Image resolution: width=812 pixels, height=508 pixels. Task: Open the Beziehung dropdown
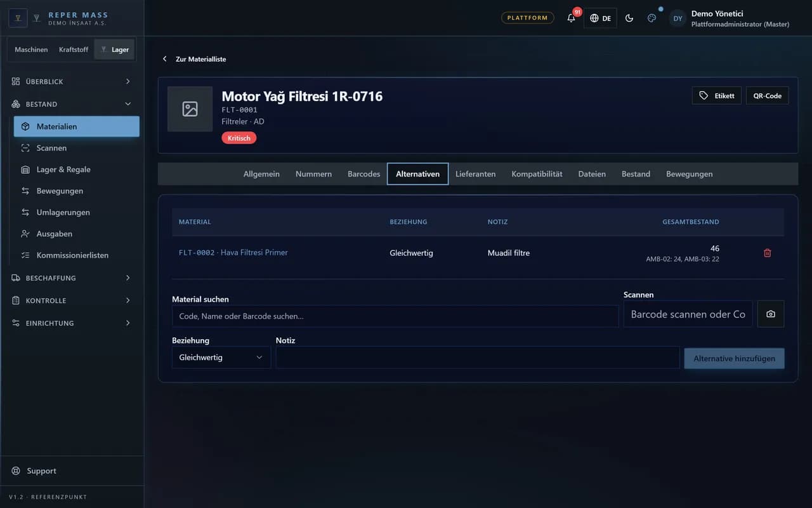click(221, 358)
